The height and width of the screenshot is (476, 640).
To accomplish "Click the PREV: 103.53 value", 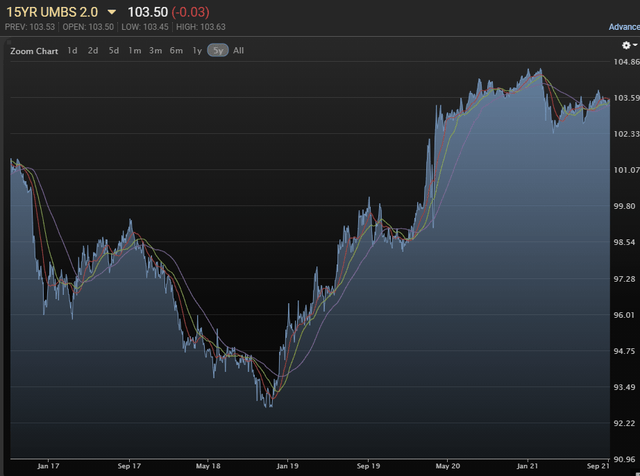I will point(30,27).
